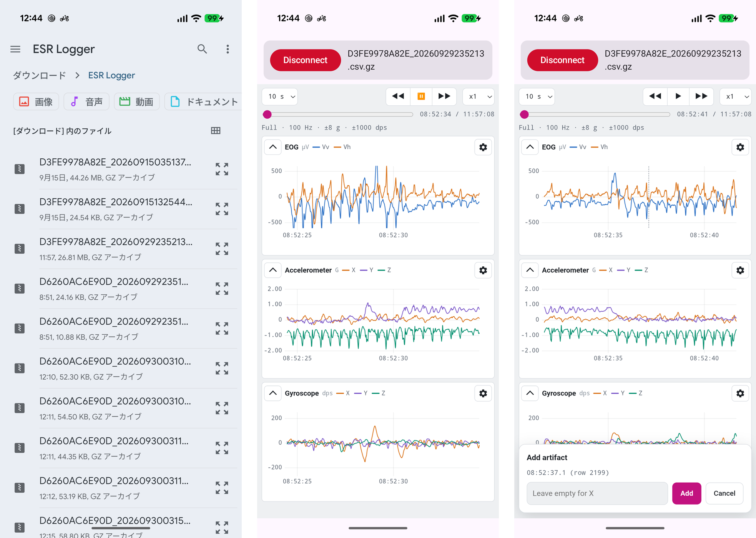
Task: Pause playback in the middle screen
Action: [421, 96]
